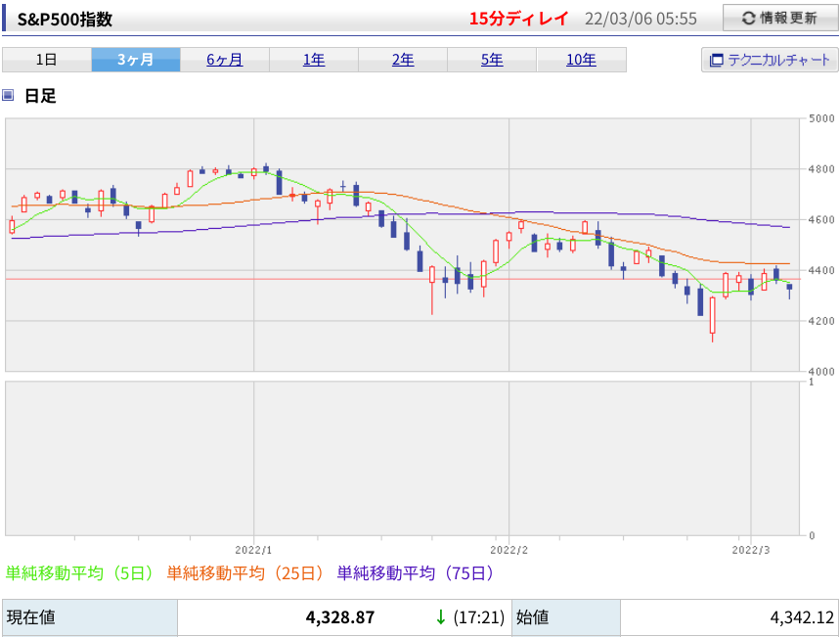Click the 4200 price axis label
This screenshot has width=840, height=637.
(x=821, y=321)
